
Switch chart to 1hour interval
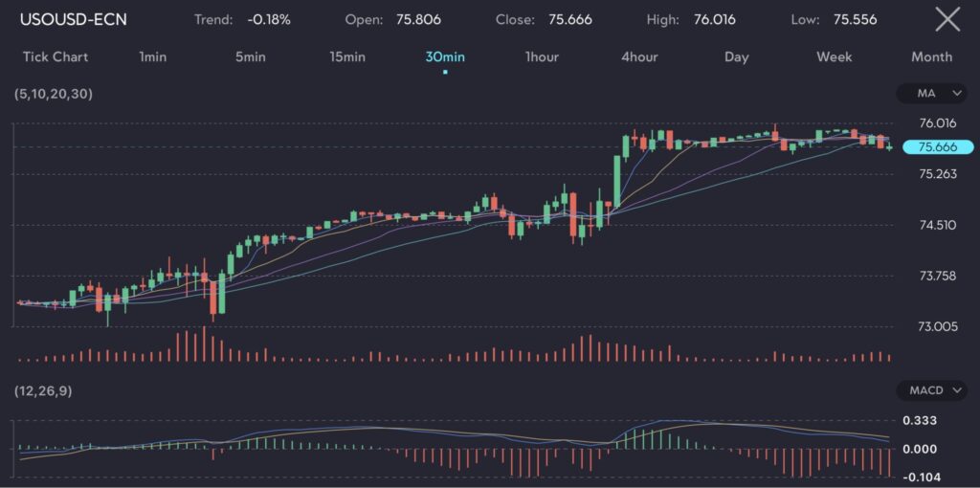pyautogui.click(x=542, y=56)
